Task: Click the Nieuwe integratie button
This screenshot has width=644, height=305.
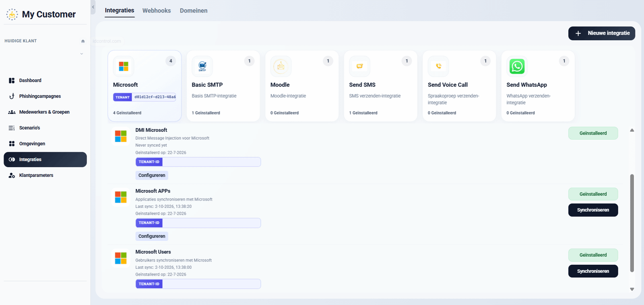Action: point(602,33)
